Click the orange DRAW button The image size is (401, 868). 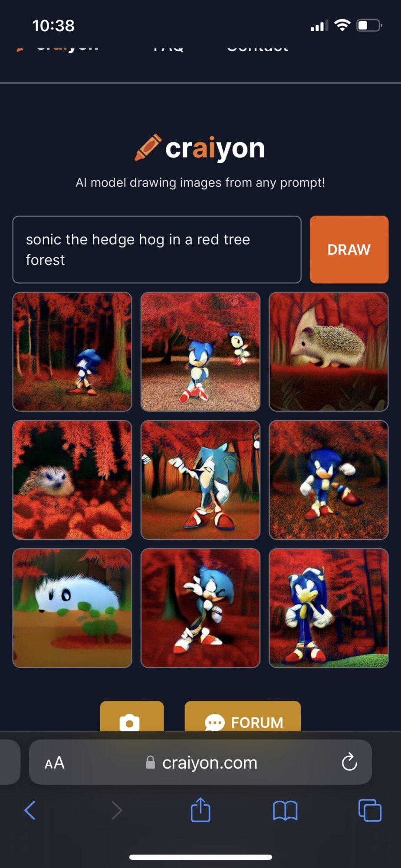point(349,250)
